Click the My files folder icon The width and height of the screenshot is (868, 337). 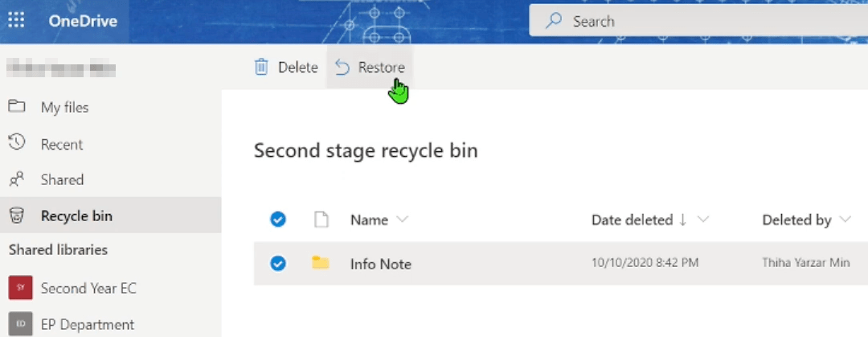[16, 107]
